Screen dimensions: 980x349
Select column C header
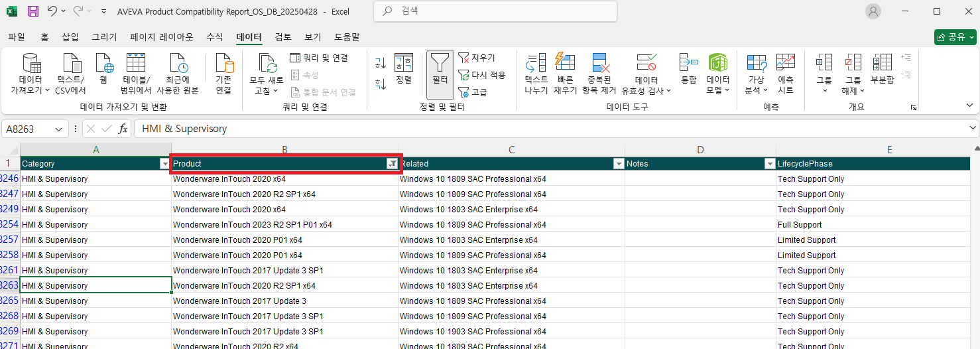[512, 150]
